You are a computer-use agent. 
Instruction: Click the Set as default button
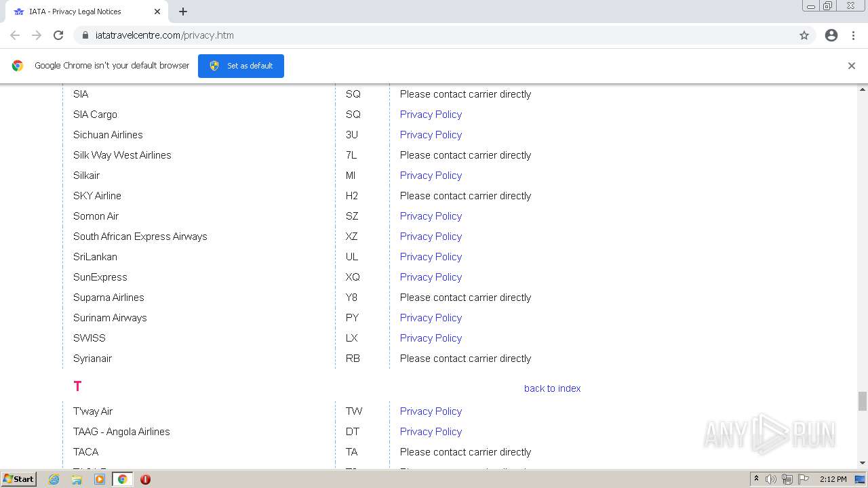241,66
